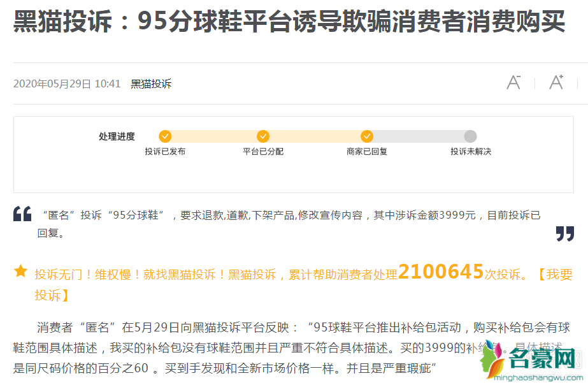Open the 黑猫投诉 source link beside the date

coord(151,84)
